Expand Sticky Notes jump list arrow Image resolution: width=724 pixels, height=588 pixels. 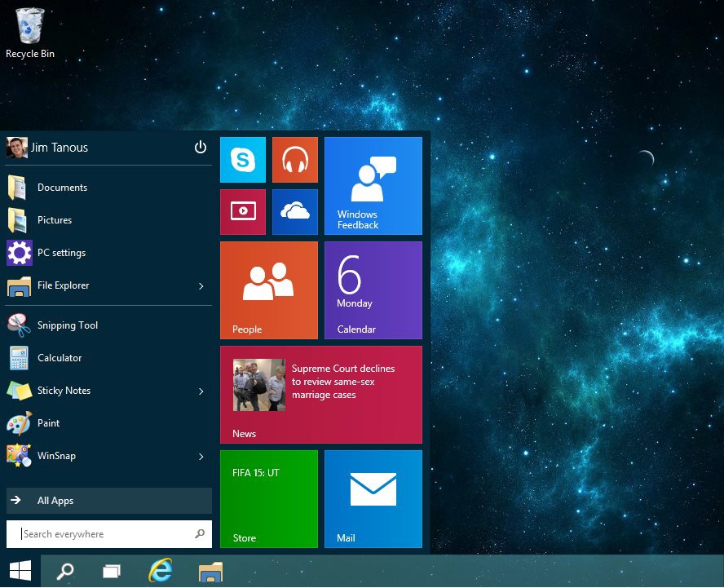tap(201, 391)
